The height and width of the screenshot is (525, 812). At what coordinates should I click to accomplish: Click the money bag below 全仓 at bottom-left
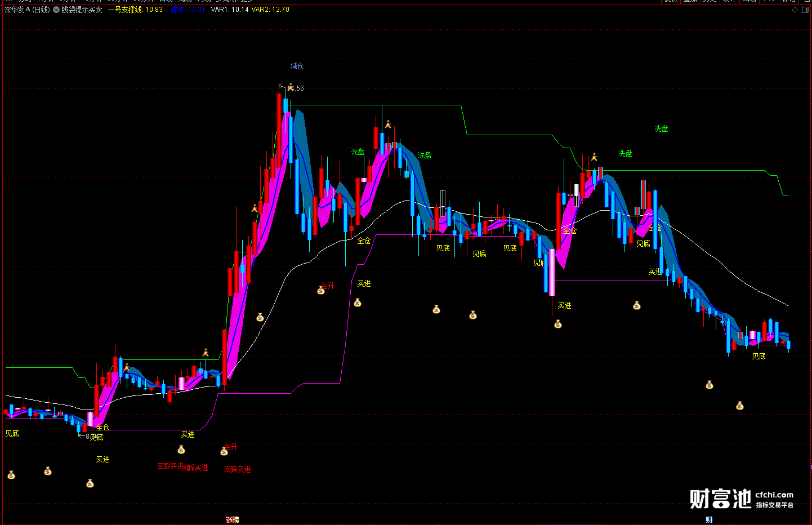pos(90,483)
